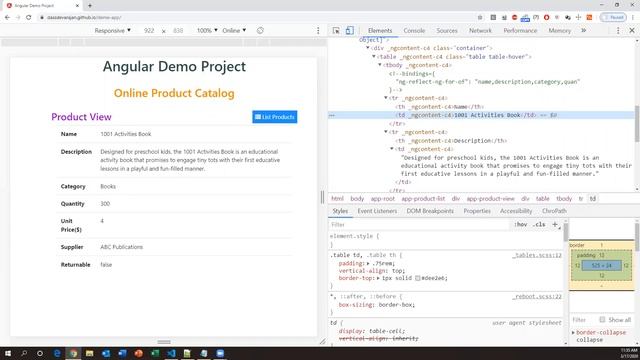Click the viewport width field showing 922

[149, 31]
